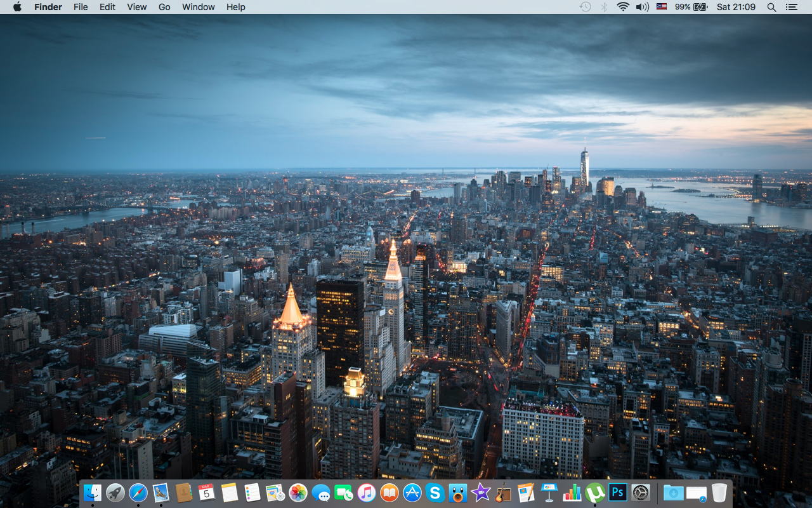Open the Go menu
Screen dimensions: 812x508
[x=164, y=7]
